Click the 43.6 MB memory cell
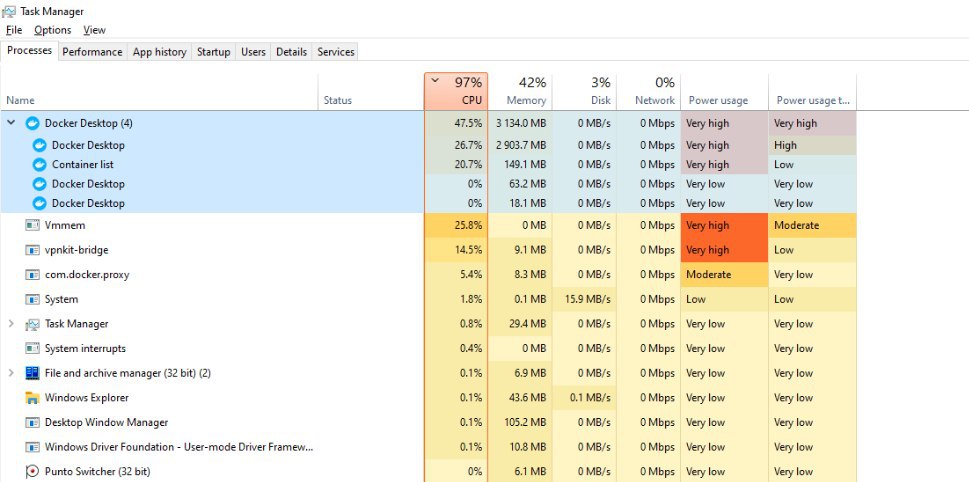 (x=520, y=398)
